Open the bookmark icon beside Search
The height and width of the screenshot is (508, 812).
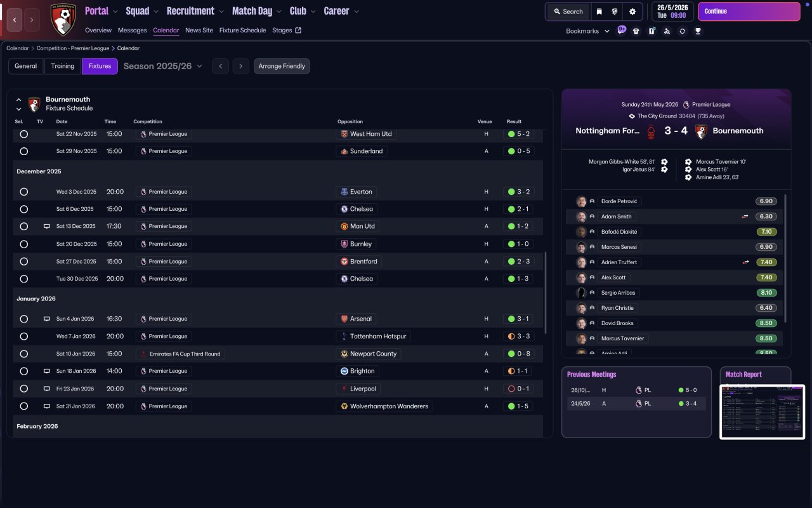click(599, 11)
